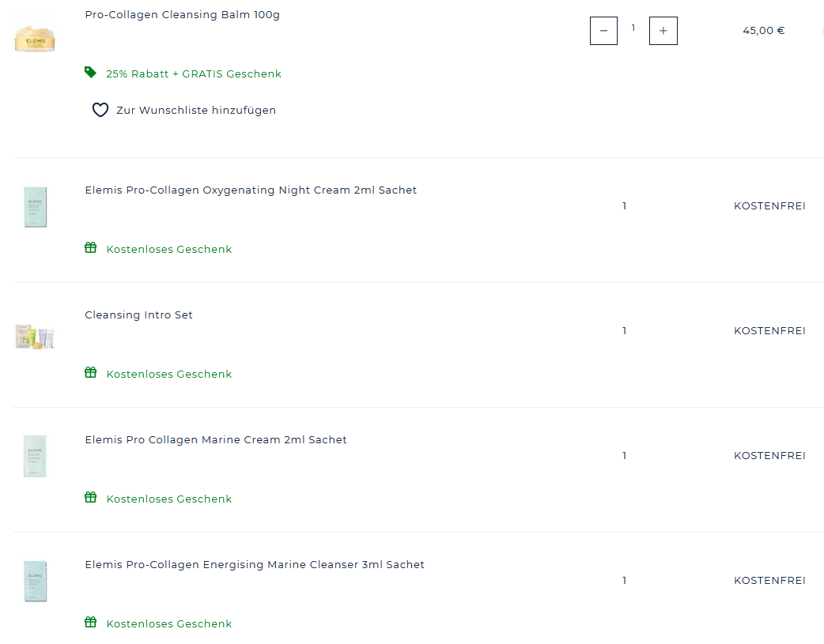Click the Cleansing Balm quantity field
Screen dimensions: 824x644
[x=633, y=28]
